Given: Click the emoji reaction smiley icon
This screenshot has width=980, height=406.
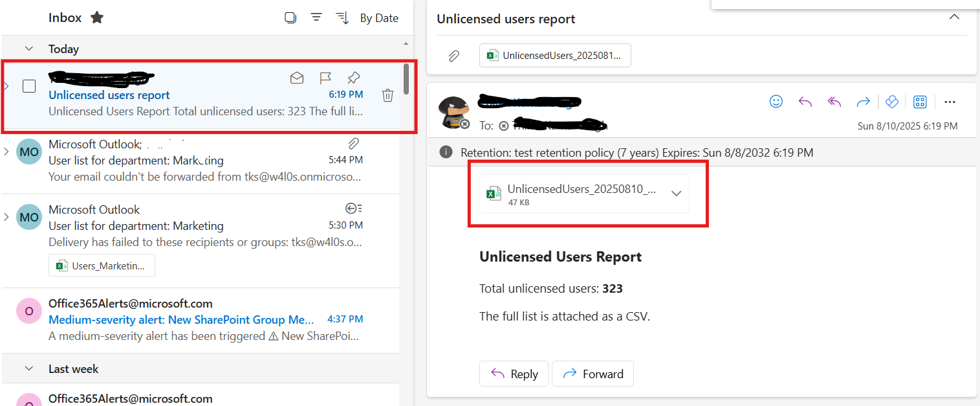Looking at the screenshot, I should [776, 102].
